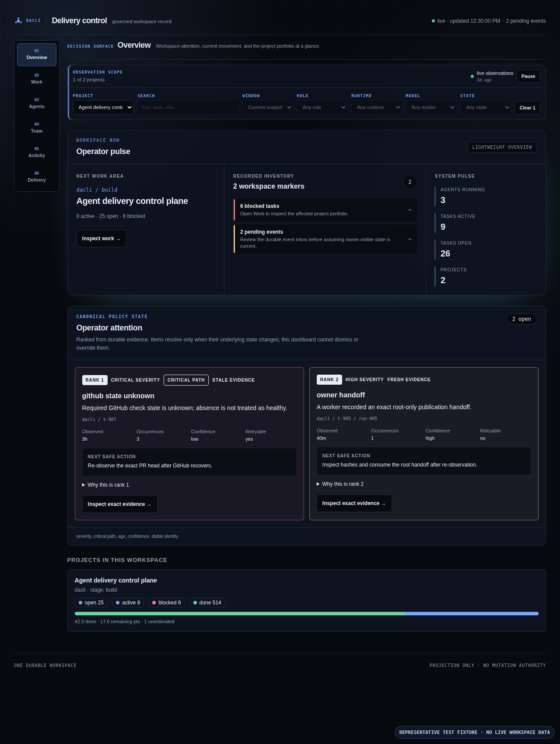
Task: Open the arrow on 6 blocked tasks row
Action: pyautogui.click(x=409, y=210)
